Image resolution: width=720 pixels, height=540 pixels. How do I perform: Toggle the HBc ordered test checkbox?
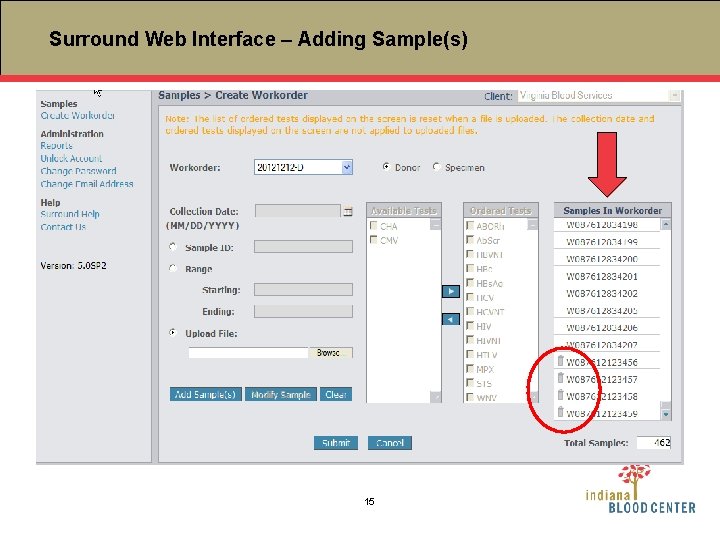[470, 268]
